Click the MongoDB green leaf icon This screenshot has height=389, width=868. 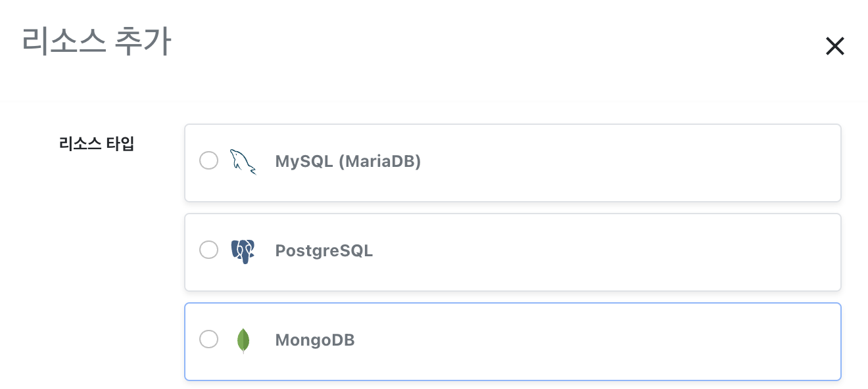pos(243,340)
